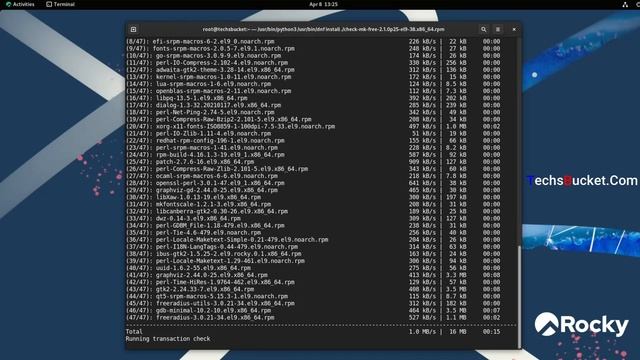Select the libpq-13.5-1 line
640x360 pixels.
(x=313, y=98)
